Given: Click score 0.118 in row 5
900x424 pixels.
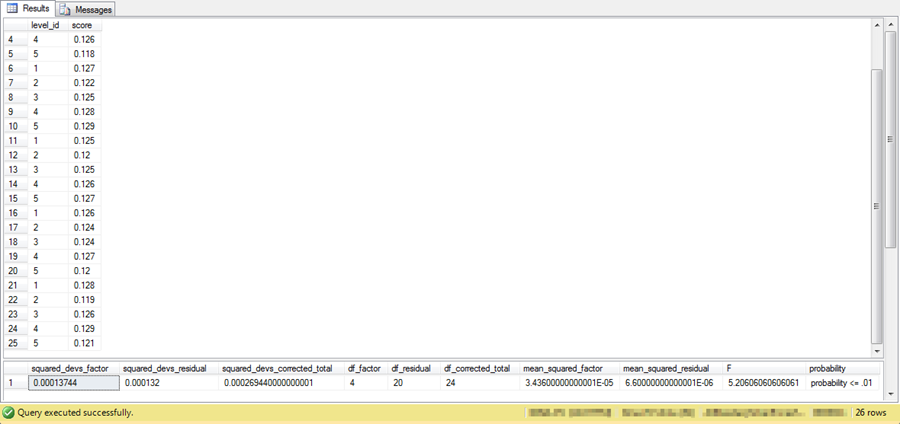Looking at the screenshot, I should (x=85, y=54).
